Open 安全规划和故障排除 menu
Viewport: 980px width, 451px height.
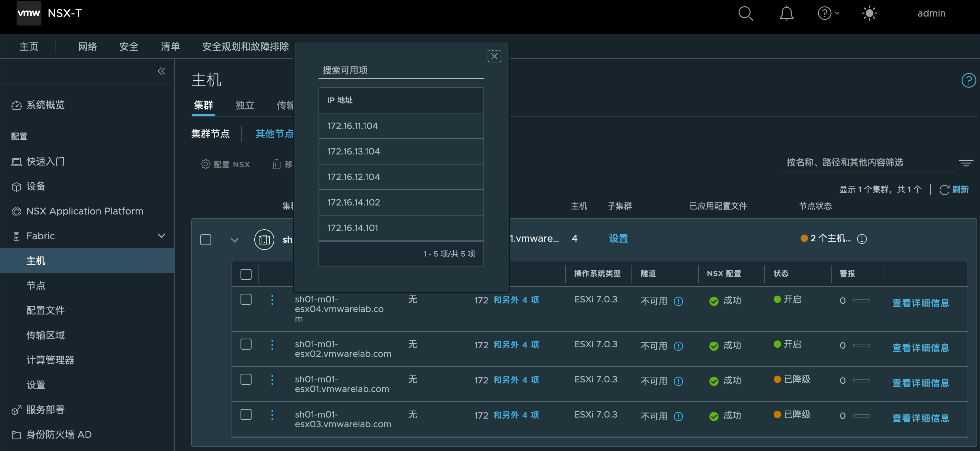tap(245, 47)
